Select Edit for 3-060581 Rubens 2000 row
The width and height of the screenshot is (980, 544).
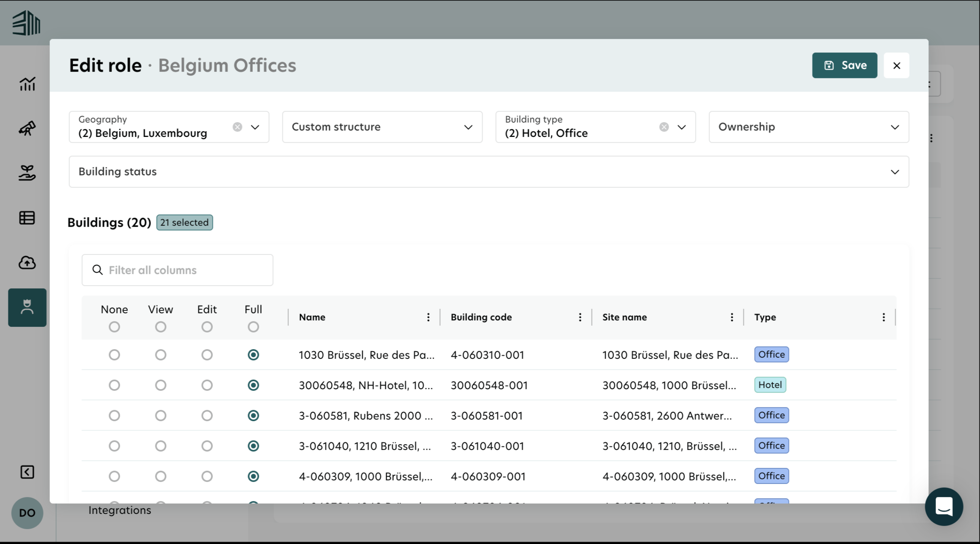pyautogui.click(x=207, y=415)
